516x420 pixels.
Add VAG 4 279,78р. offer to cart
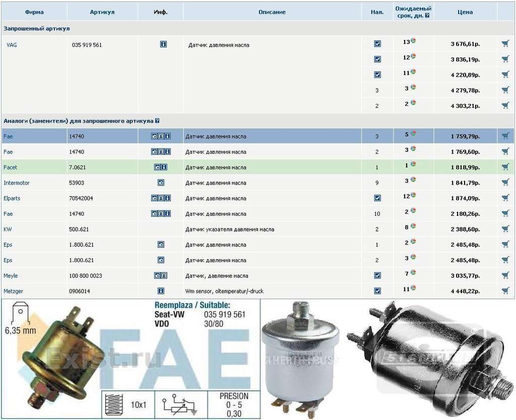pyautogui.click(x=505, y=90)
